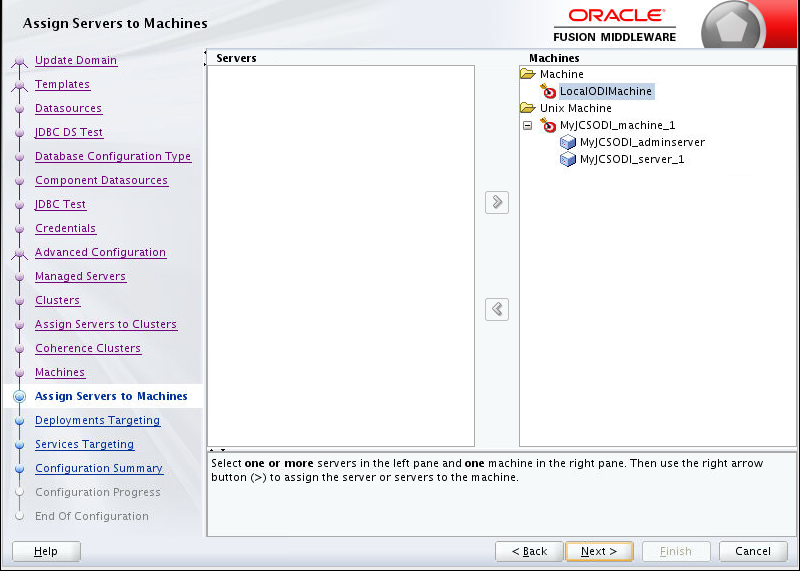The image size is (800, 571).
Task: Click the right arrow assign button
Action: (496, 203)
